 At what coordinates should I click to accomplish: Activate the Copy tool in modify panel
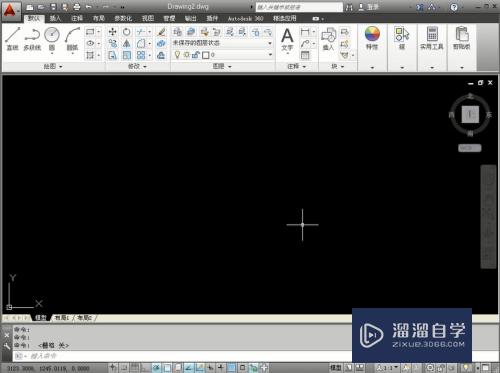pyautogui.click(x=113, y=43)
